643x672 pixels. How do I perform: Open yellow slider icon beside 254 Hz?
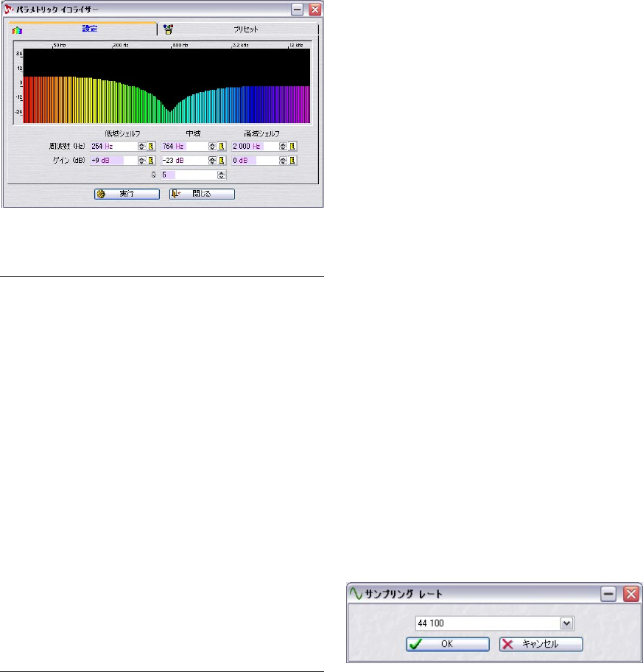(151, 147)
